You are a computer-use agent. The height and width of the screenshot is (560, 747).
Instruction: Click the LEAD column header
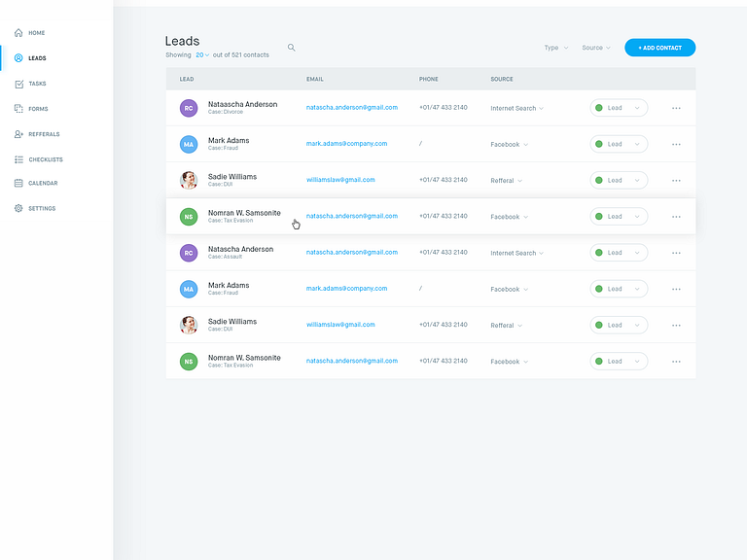coord(187,79)
